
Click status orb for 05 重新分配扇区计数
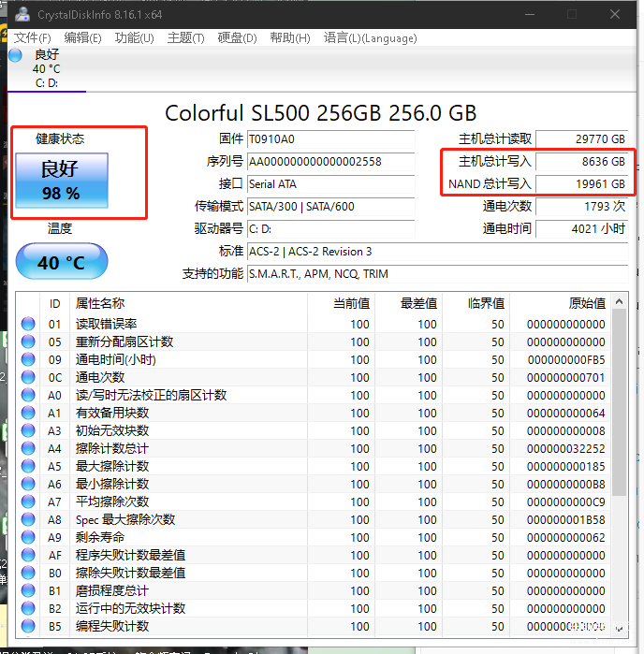pyautogui.click(x=28, y=342)
